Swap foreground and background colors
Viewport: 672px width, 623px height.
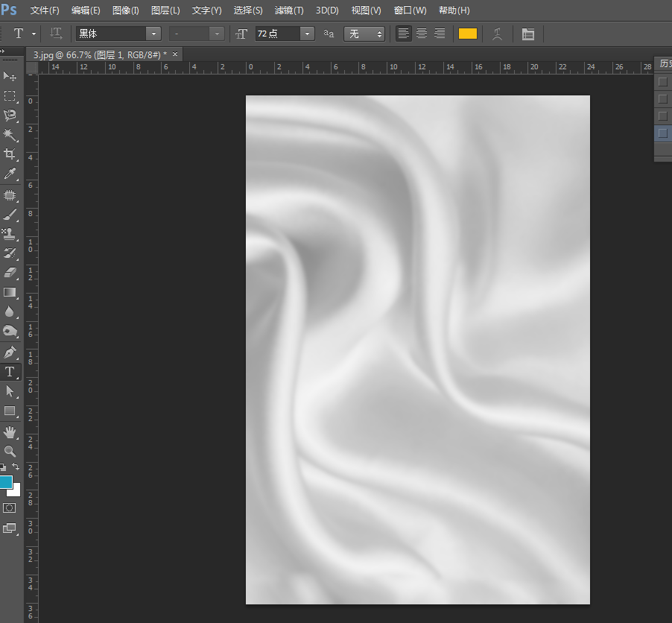click(x=16, y=466)
